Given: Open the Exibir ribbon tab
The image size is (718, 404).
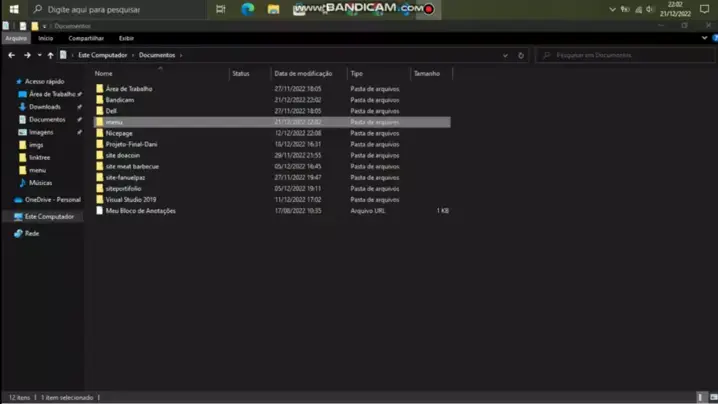Looking at the screenshot, I should click(126, 38).
